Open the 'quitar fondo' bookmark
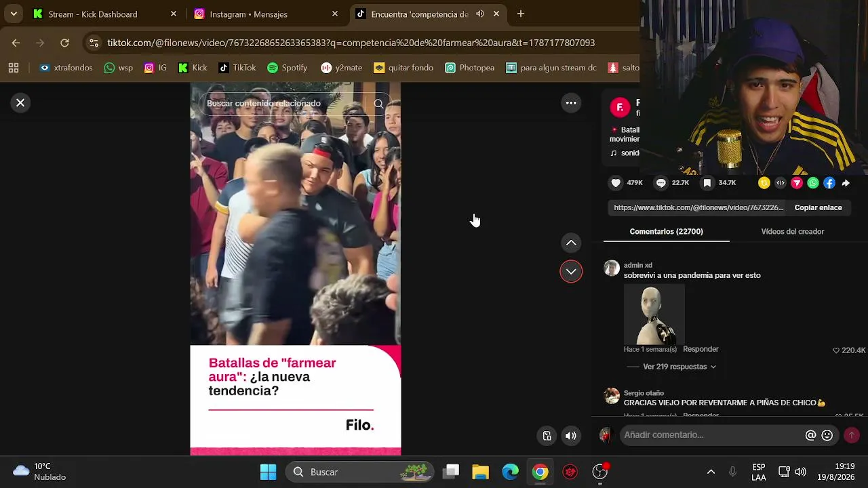868x488 pixels. (403, 68)
